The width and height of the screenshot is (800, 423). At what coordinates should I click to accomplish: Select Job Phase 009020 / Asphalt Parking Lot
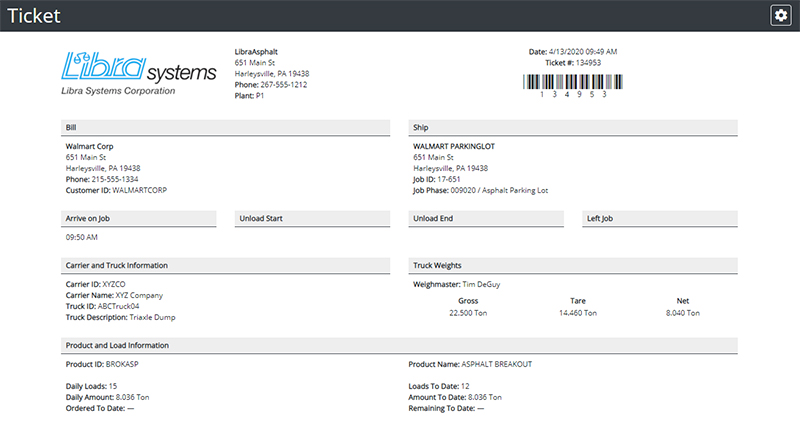(x=481, y=190)
